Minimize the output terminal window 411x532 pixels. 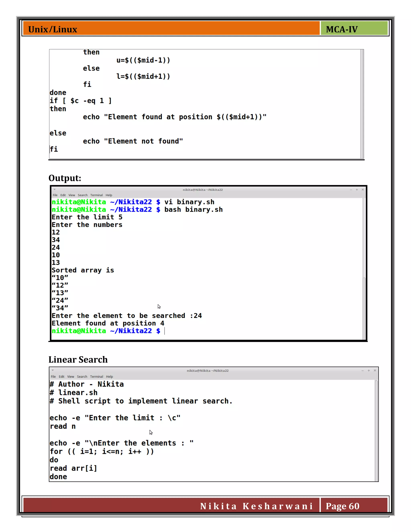[x=351, y=190]
